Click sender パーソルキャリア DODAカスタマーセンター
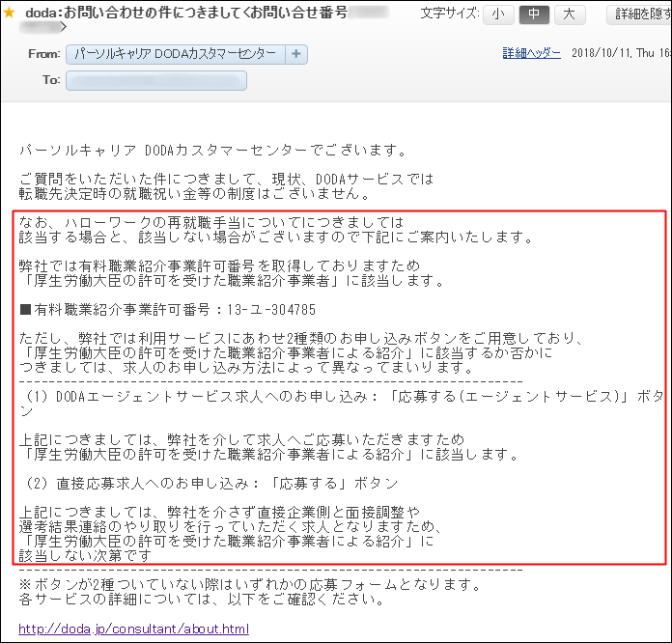 [x=176, y=54]
